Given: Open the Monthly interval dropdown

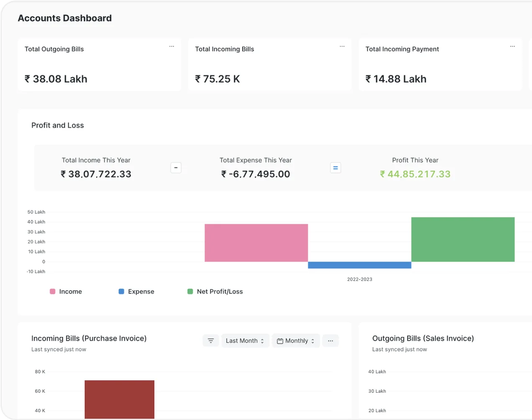Looking at the screenshot, I should [296, 341].
